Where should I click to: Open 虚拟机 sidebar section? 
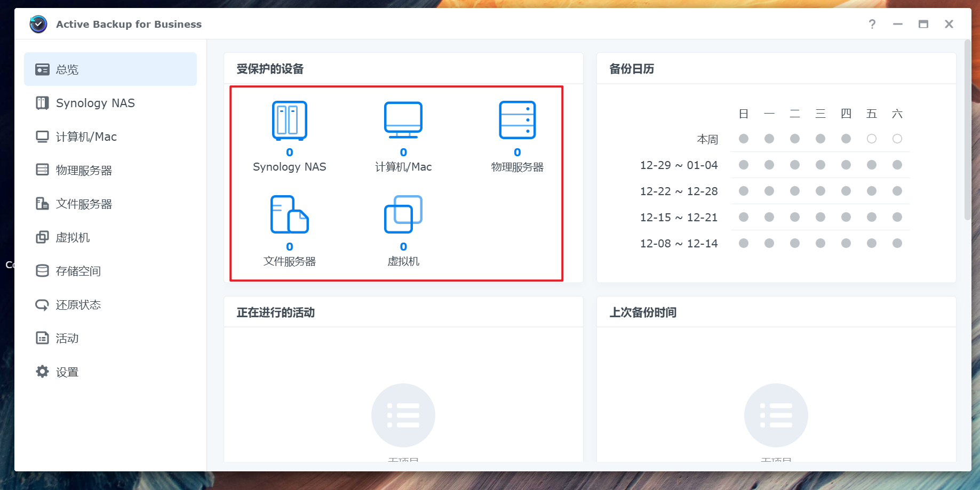pos(110,237)
